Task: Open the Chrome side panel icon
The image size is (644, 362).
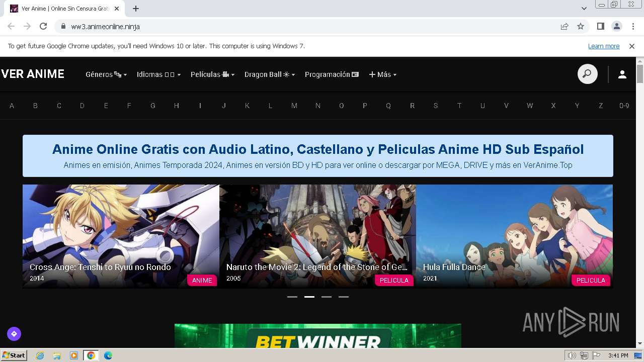Action: coord(600,27)
